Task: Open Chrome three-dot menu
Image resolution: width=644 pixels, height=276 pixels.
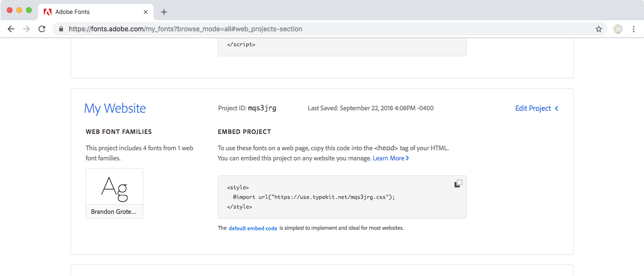Action: 633,29
